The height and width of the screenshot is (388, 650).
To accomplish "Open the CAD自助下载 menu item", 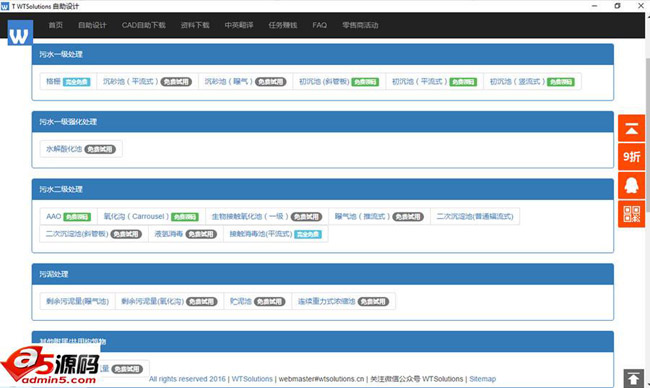I will click(143, 25).
